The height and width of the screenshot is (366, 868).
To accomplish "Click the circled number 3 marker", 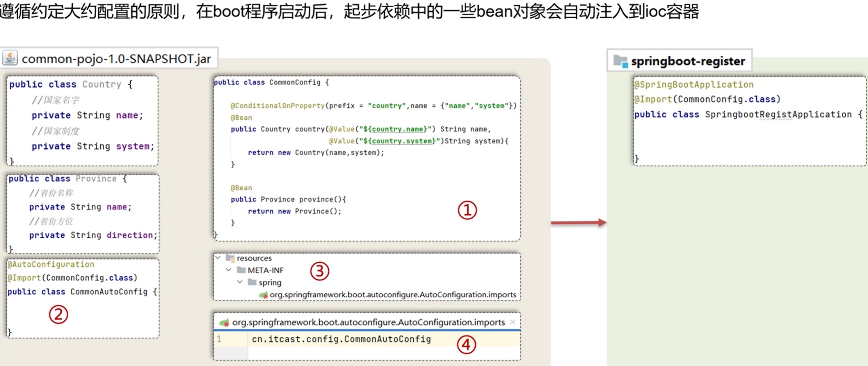I will (x=320, y=271).
